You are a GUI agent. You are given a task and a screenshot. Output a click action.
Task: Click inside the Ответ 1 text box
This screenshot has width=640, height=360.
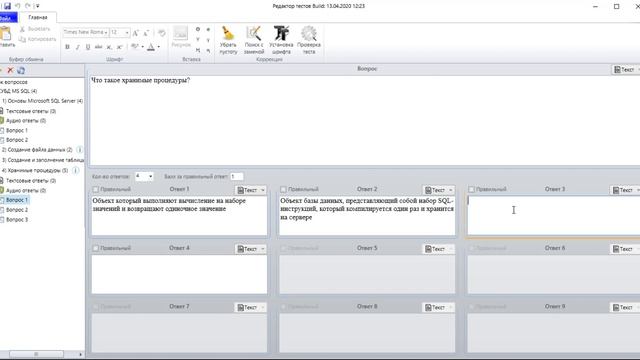coord(179,216)
